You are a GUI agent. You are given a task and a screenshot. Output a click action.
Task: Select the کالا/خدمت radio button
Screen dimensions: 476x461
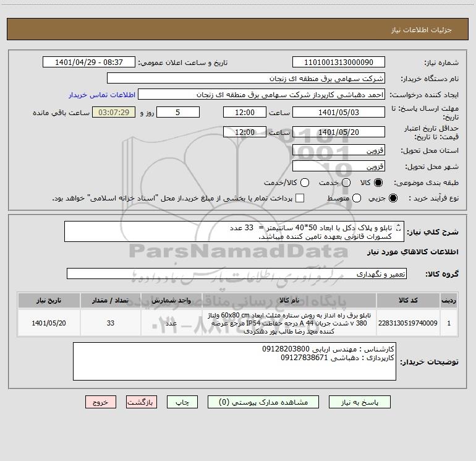click(x=305, y=183)
